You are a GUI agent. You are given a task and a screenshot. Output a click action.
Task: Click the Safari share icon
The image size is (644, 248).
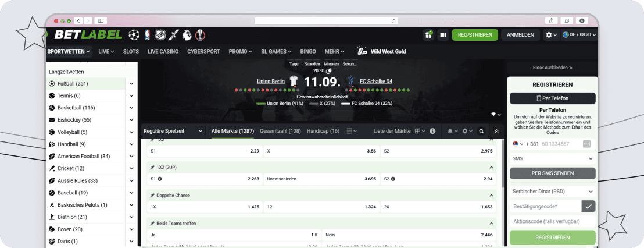click(x=550, y=20)
